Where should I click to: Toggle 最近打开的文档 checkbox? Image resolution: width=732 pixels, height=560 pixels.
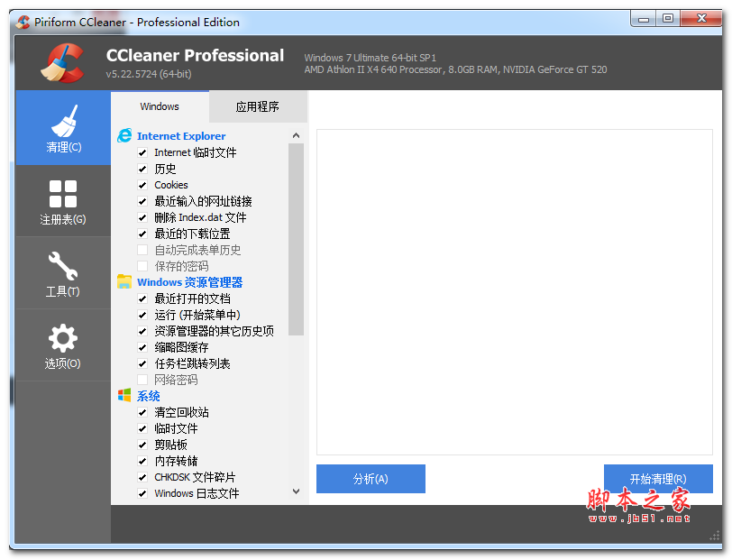tap(142, 298)
